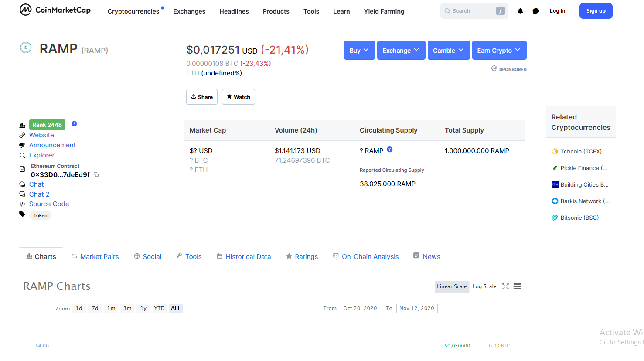This screenshot has height=361, width=644.
Task: Switch to the Historical Data tab
Action: (244, 257)
